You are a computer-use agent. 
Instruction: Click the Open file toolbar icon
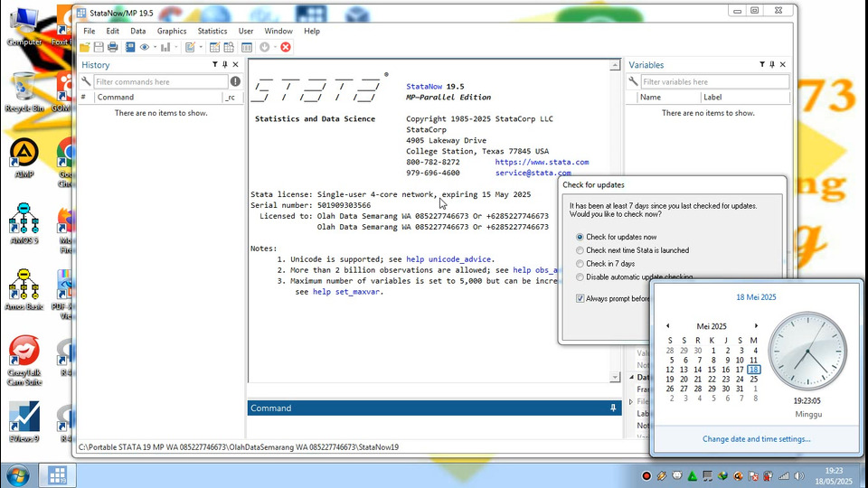click(x=85, y=47)
